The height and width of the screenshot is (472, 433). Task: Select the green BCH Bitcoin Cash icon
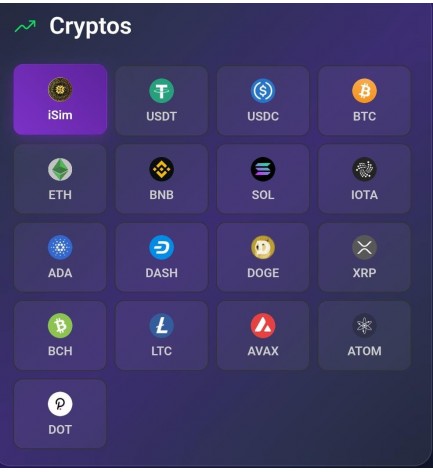click(x=60, y=326)
